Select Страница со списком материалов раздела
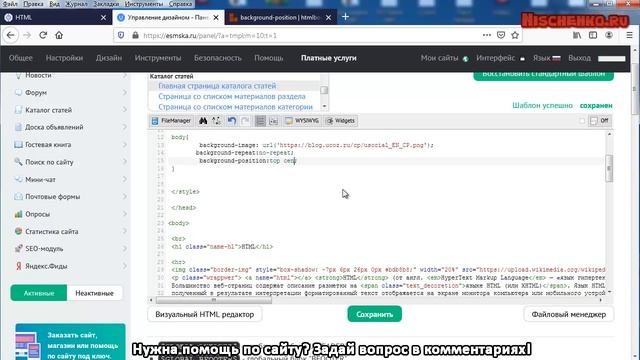 232,96
